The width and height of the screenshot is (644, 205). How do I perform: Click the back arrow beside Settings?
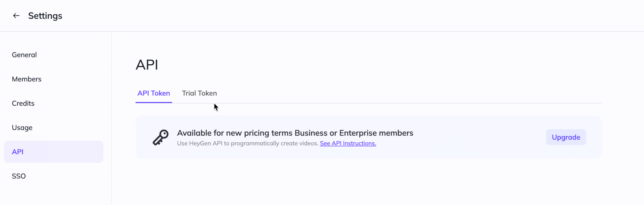16,16
